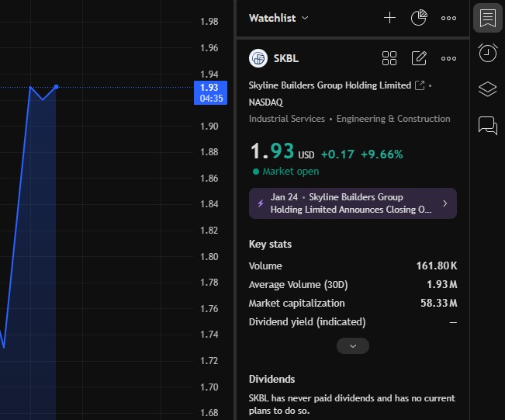Click the Market open status

click(286, 171)
